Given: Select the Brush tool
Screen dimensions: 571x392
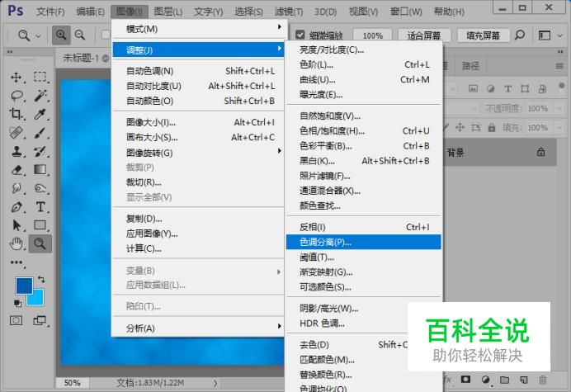Looking at the screenshot, I should pos(40,133).
